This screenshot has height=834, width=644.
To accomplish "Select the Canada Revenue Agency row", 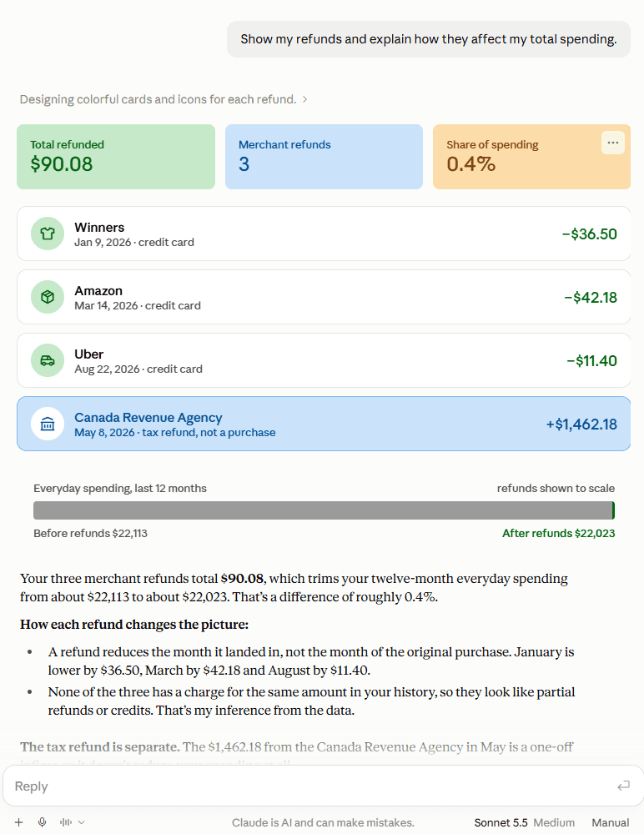I will pyautogui.click(x=324, y=424).
